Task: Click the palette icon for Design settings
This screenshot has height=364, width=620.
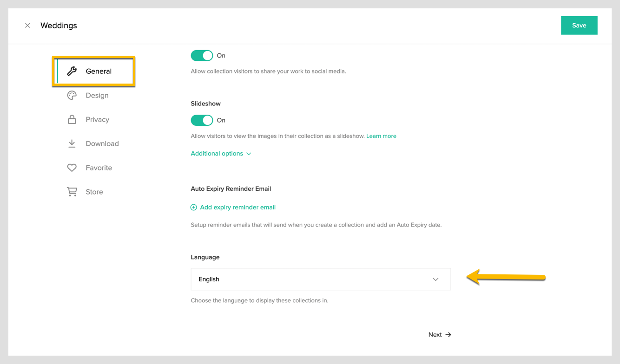Action: (72, 95)
